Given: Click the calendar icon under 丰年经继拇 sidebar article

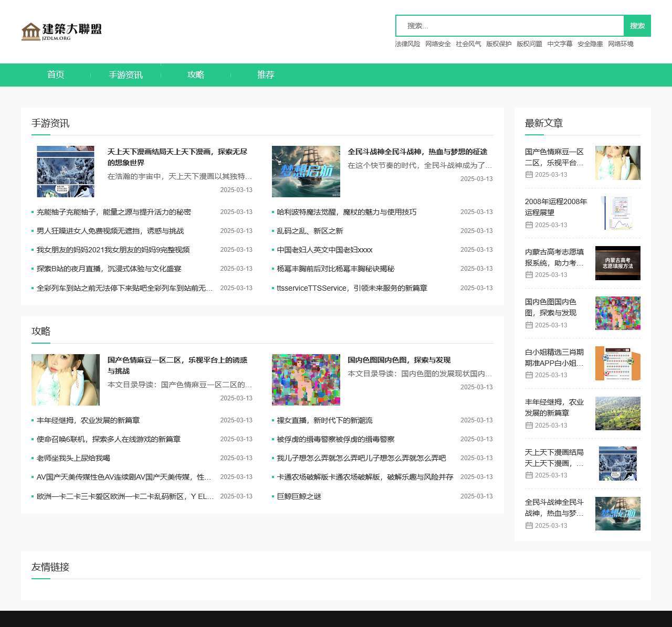Looking at the screenshot, I should pyautogui.click(x=529, y=426).
